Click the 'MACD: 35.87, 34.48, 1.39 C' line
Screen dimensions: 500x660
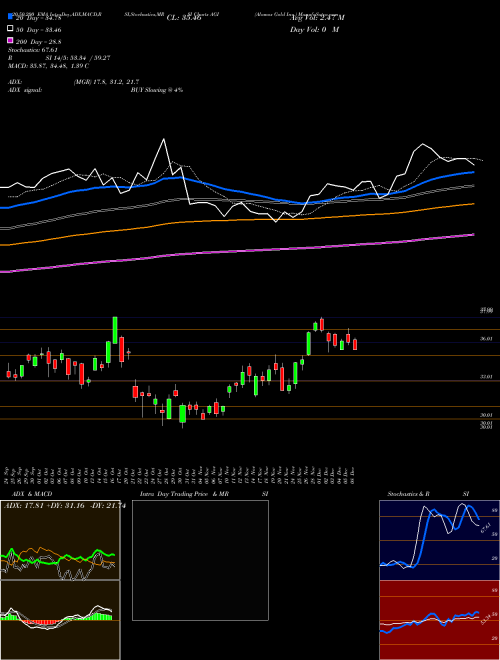click(x=48, y=66)
